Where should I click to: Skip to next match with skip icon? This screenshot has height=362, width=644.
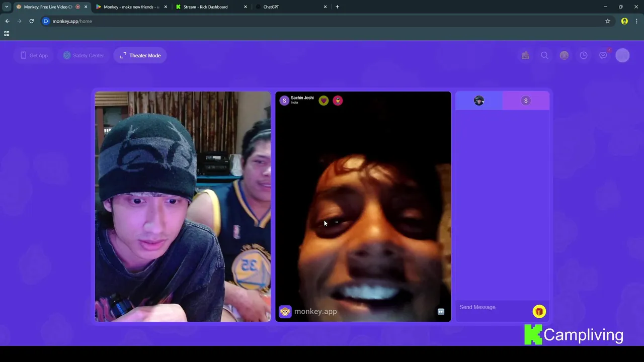click(441, 312)
